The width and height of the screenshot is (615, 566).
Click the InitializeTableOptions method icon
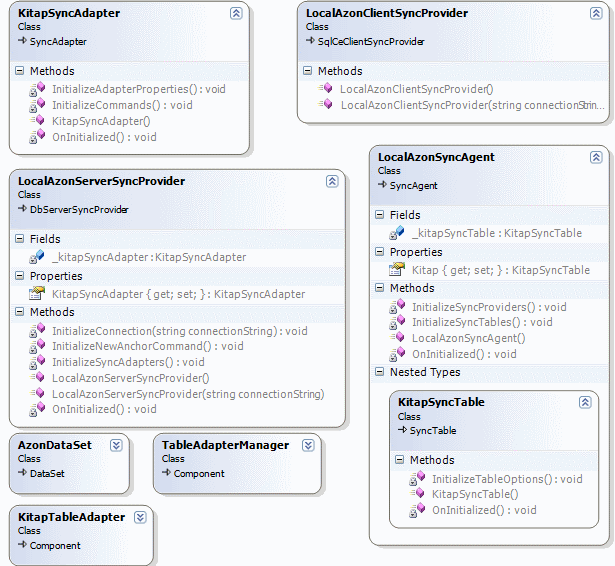coord(417,479)
